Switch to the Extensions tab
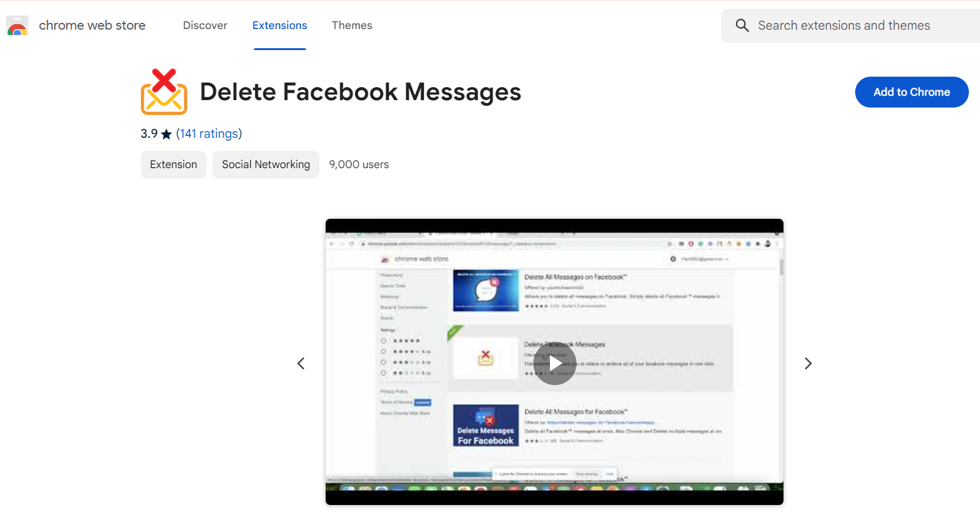 pos(279,25)
